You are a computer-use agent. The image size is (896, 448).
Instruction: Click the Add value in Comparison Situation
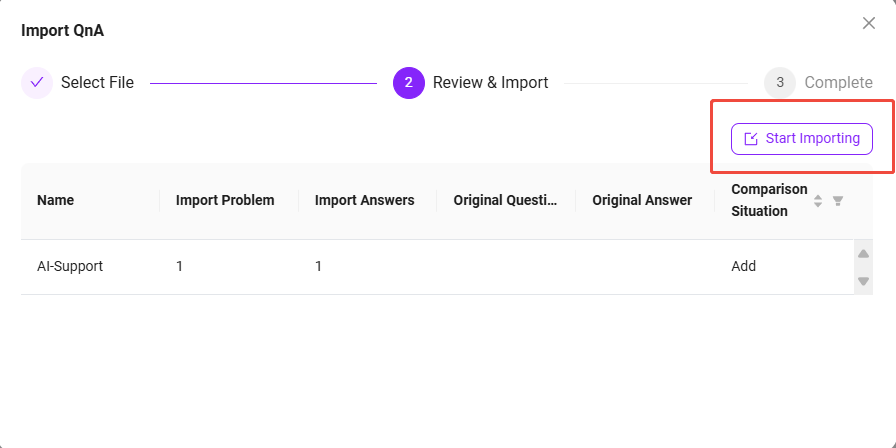744,267
